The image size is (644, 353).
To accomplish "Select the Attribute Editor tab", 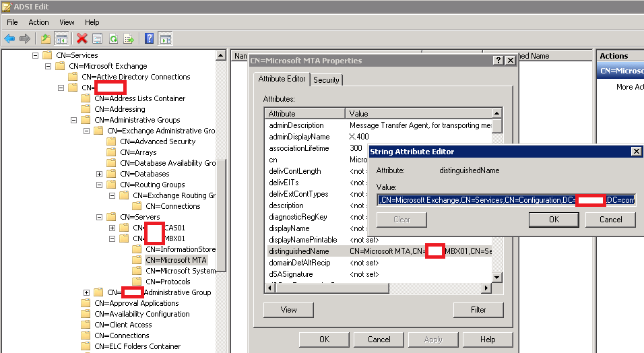I will click(282, 79).
